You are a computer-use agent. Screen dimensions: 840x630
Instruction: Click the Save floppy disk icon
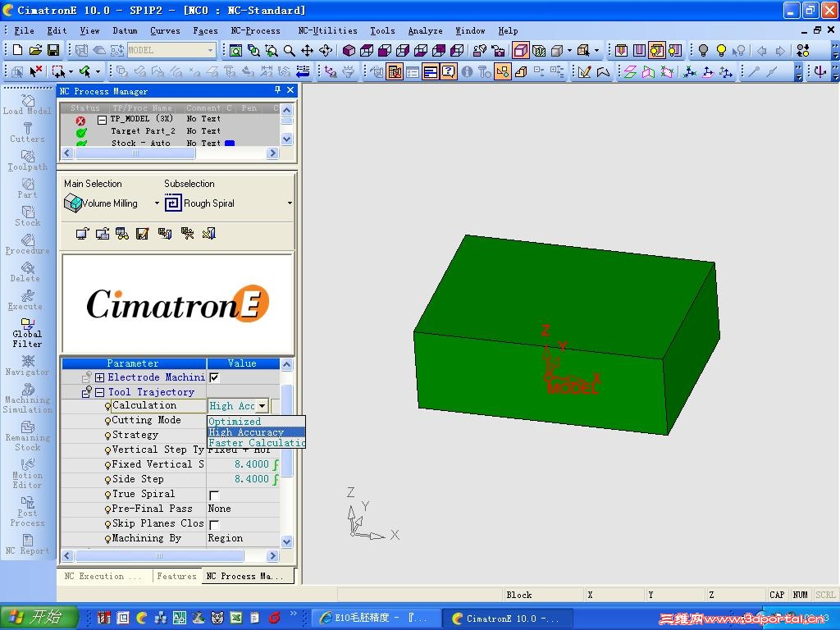coord(53,50)
